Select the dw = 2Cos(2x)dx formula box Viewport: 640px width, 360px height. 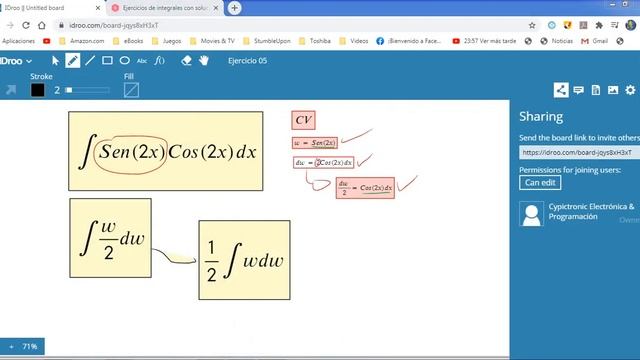tap(323, 162)
